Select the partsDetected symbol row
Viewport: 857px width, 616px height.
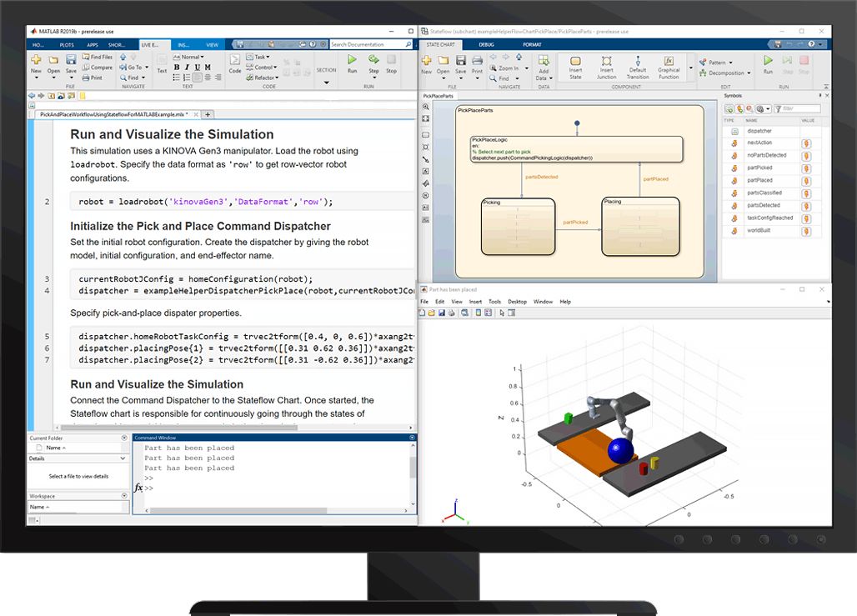[772, 206]
